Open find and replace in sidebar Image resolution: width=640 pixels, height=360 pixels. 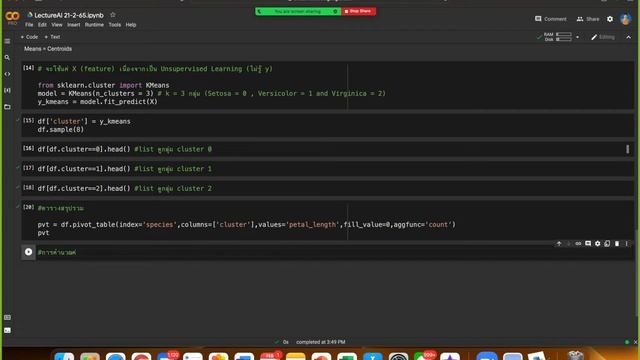click(7, 58)
